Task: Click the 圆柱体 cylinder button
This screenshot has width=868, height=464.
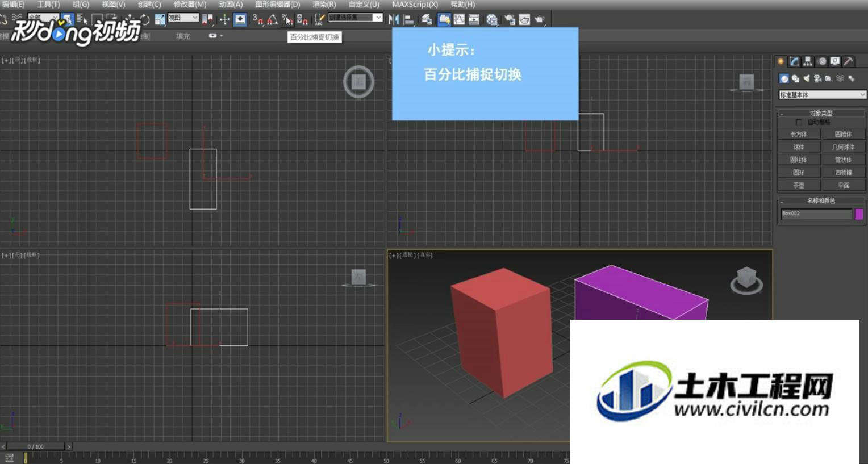Action: [799, 160]
